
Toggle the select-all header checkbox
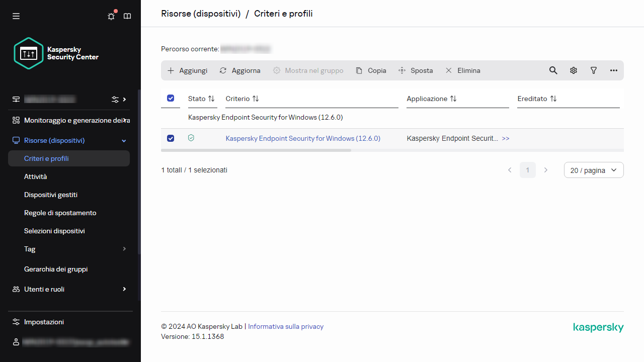[171, 99]
